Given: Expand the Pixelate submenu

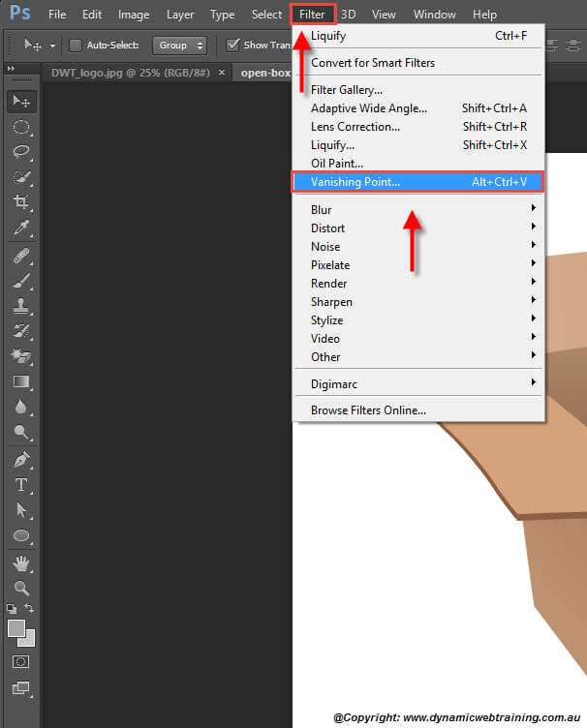Looking at the screenshot, I should [x=418, y=265].
